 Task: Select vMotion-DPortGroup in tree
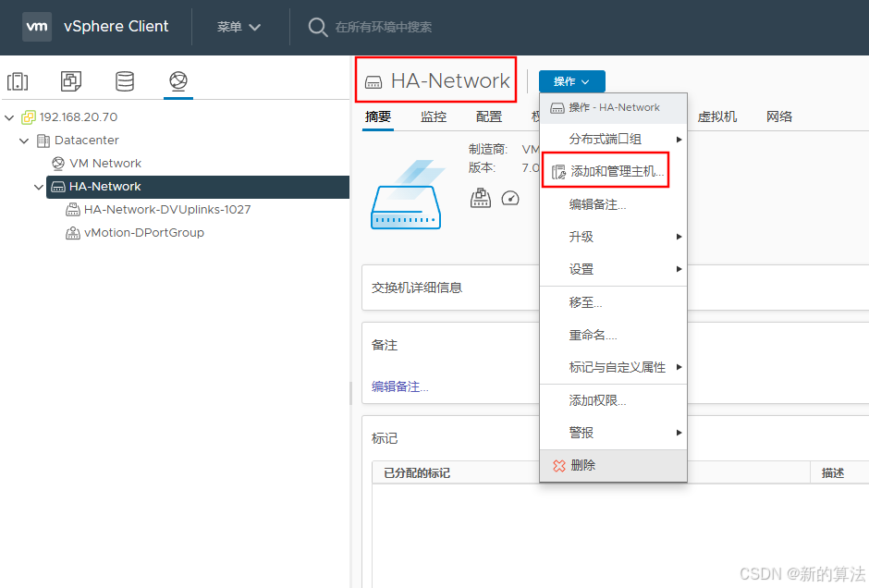click(144, 233)
